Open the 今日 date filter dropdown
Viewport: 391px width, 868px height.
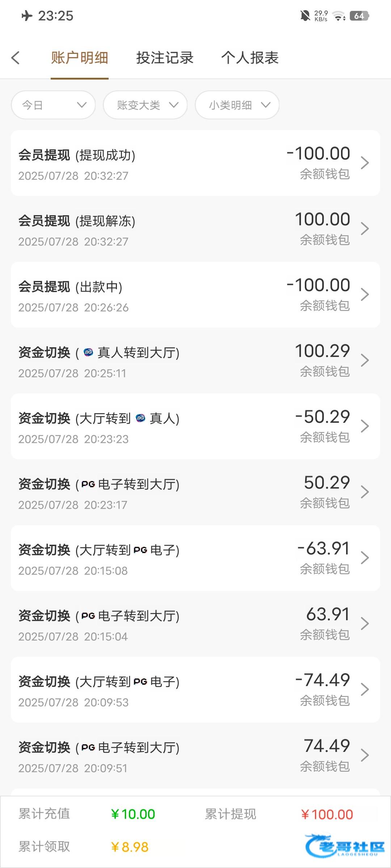54,105
